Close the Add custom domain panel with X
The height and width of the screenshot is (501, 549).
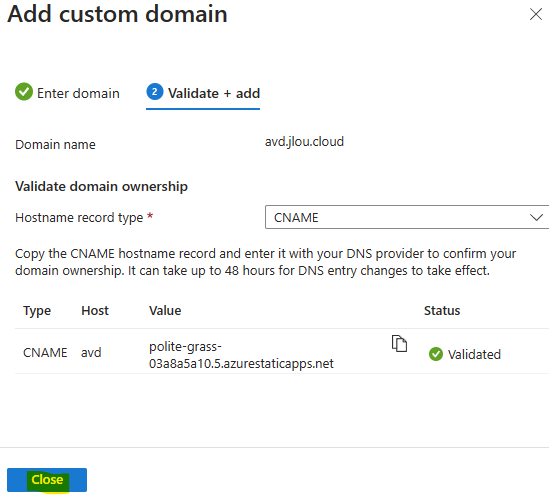tap(536, 14)
